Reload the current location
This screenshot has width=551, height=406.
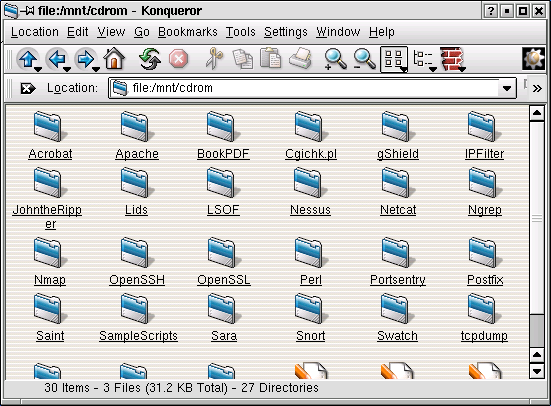(150, 58)
